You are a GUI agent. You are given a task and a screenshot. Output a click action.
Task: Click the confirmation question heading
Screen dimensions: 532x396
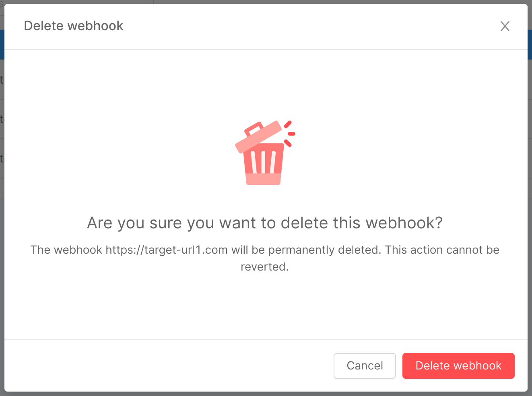[264, 223]
